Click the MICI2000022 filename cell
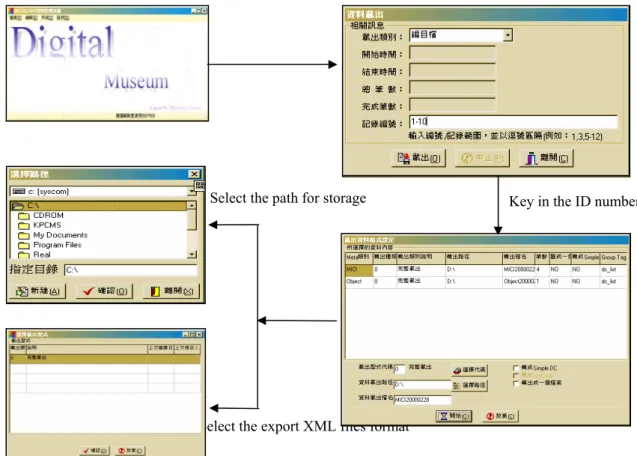Screen dimensions: 637x456 point(519,270)
